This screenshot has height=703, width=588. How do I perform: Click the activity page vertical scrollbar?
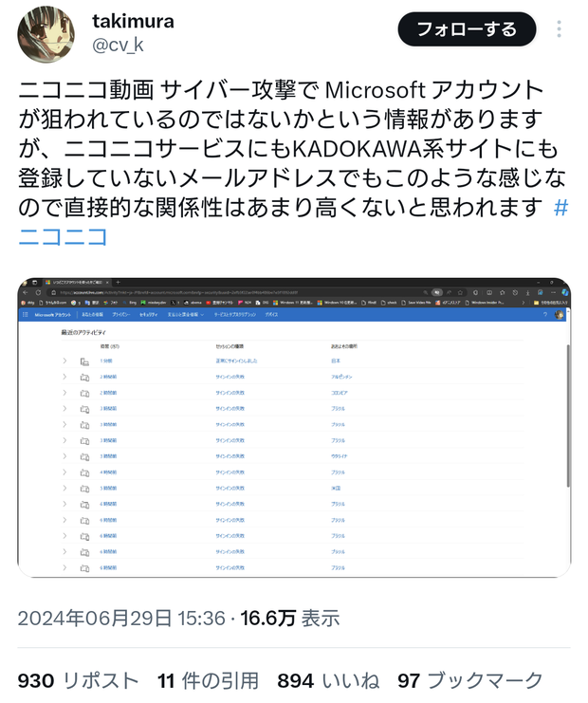point(568,416)
